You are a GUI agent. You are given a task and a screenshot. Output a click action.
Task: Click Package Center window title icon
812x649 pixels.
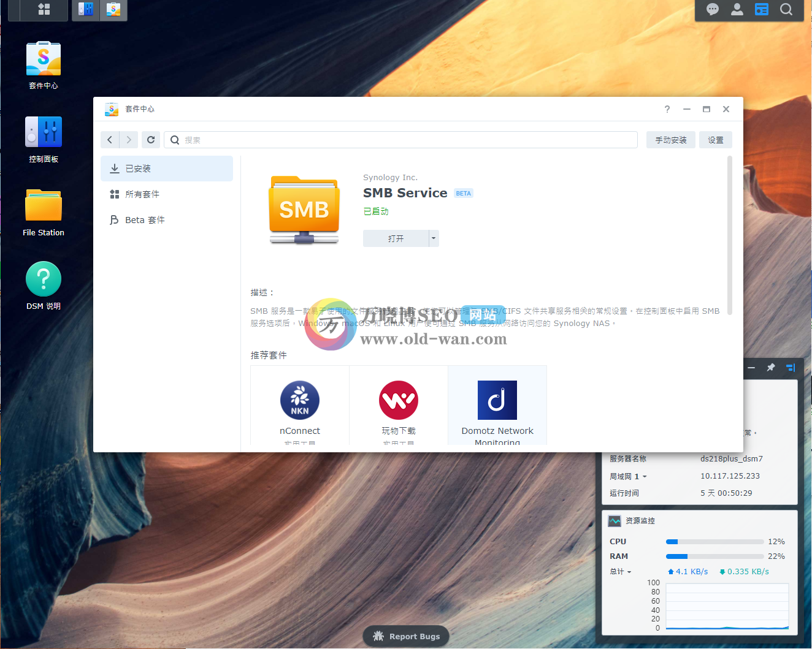click(x=112, y=109)
